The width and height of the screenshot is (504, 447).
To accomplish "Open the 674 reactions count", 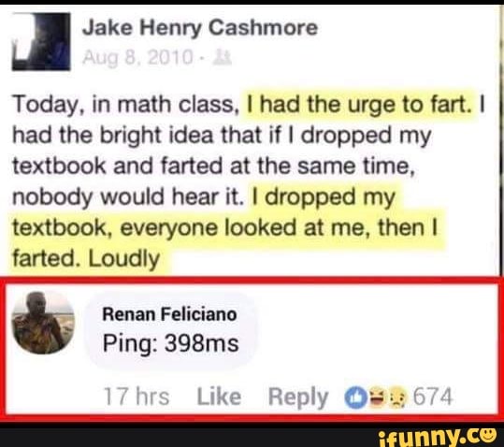I will coord(433,397).
